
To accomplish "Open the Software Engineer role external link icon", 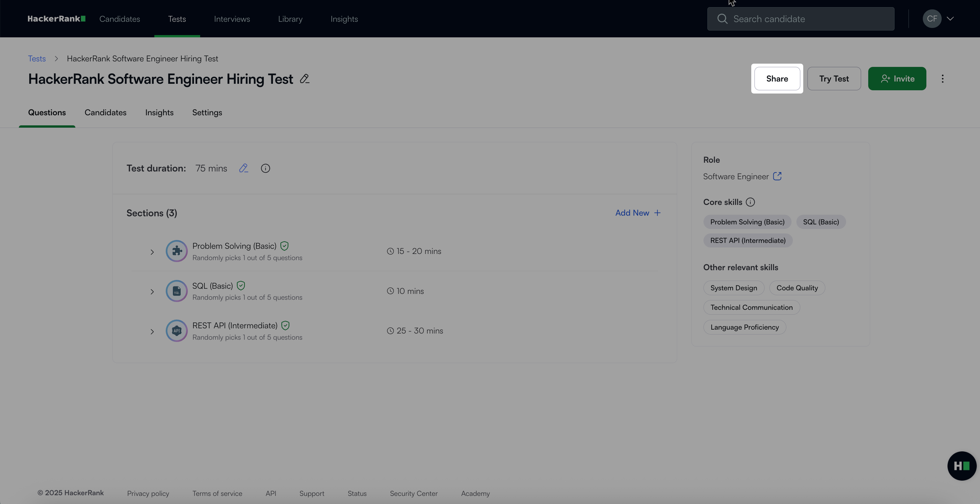I will (777, 176).
